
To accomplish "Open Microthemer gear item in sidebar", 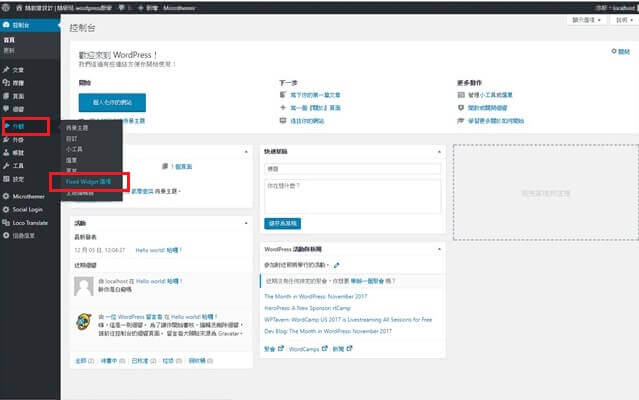I will [30, 196].
